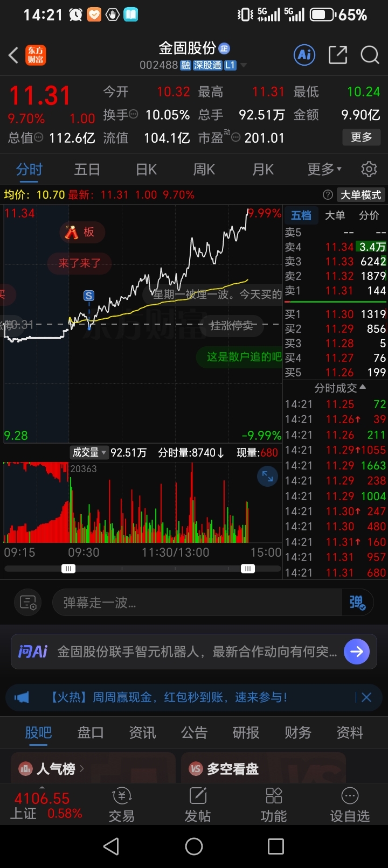Open the 资料 tab
The image size is (388, 868).
tap(350, 732)
